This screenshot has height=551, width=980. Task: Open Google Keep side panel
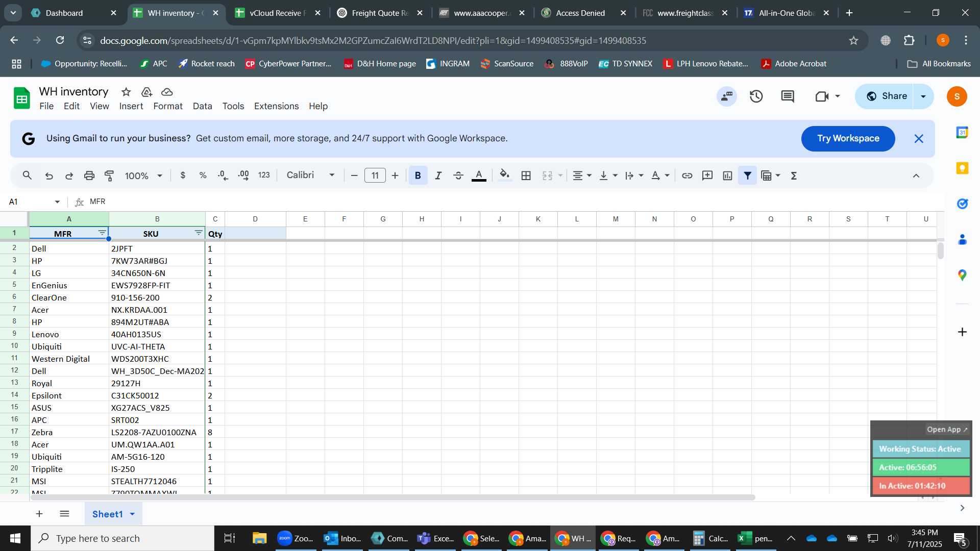click(962, 168)
